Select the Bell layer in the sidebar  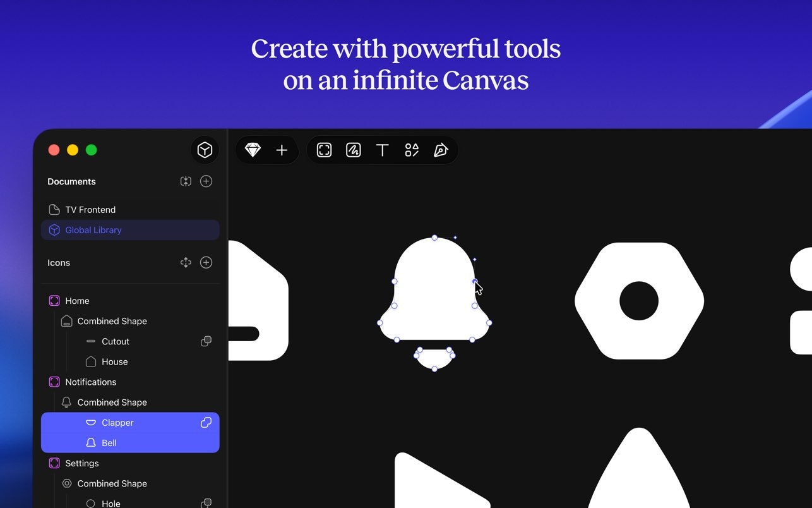(x=109, y=442)
